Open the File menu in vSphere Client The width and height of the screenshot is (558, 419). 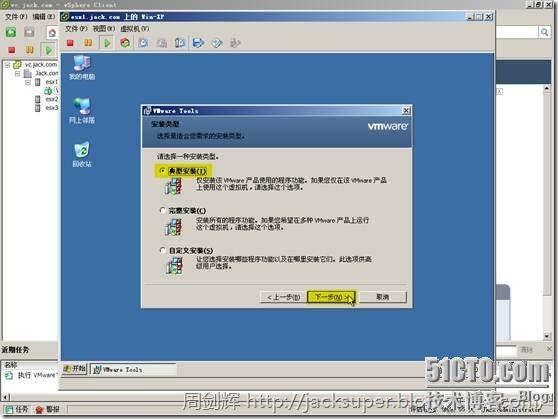coord(16,16)
